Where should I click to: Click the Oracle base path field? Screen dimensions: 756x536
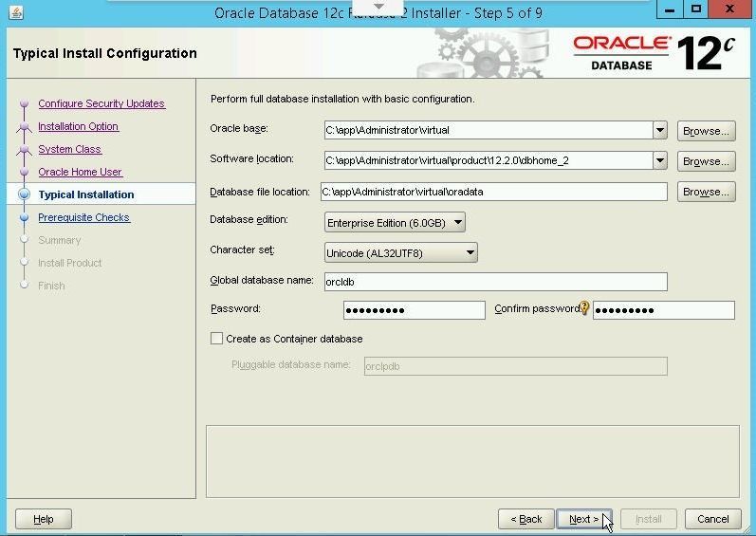point(489,130)
